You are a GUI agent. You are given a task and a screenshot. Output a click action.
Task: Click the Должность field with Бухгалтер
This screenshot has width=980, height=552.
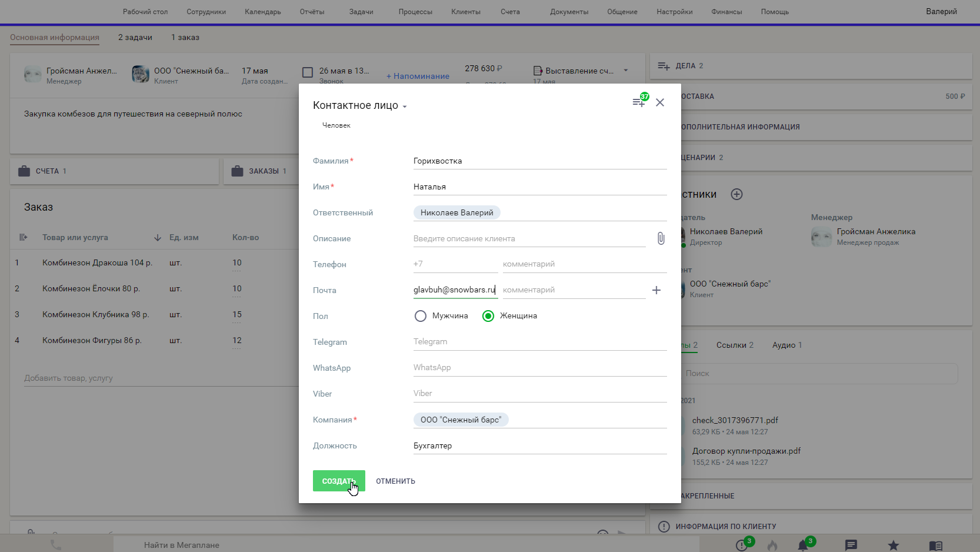click(540, 446)
